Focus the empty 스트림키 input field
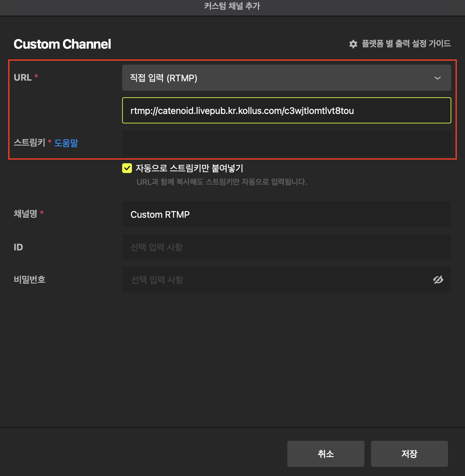The height and width of the screenshot is (476, 465). click(286, 143)
